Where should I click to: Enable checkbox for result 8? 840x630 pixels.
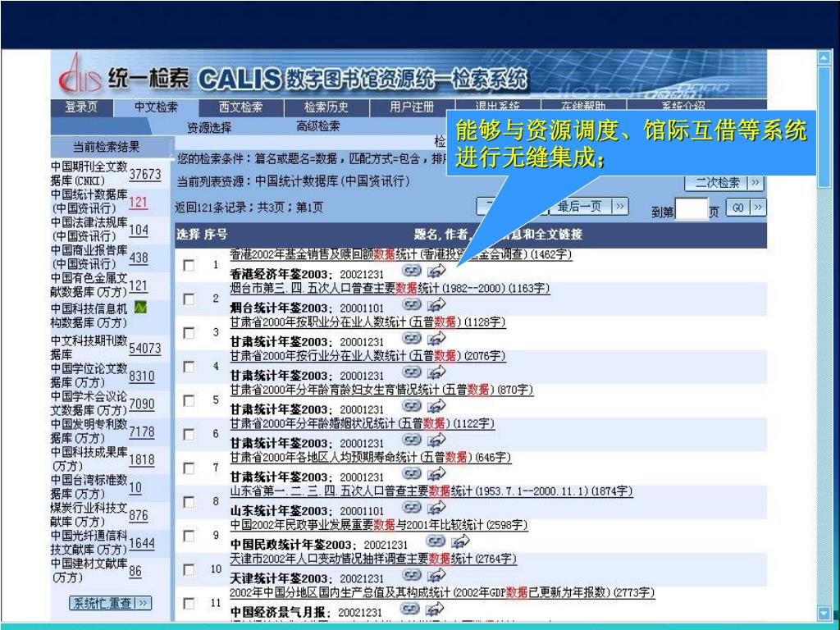point(189,501)
